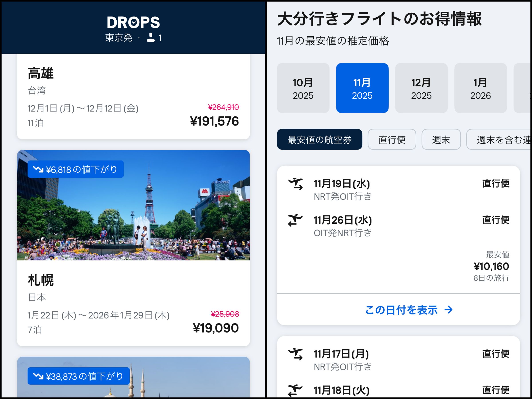The width and height of the screenshot is (532, 399).
Task: Toggle the 直行便 filter chip
Action: click(x=392, y=139)
